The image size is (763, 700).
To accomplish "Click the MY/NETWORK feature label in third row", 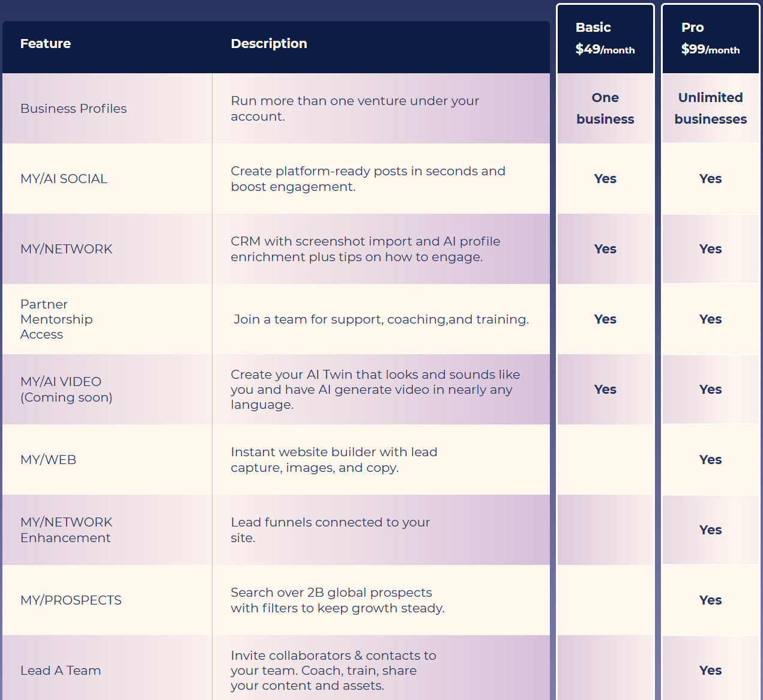I will (66, 249).
